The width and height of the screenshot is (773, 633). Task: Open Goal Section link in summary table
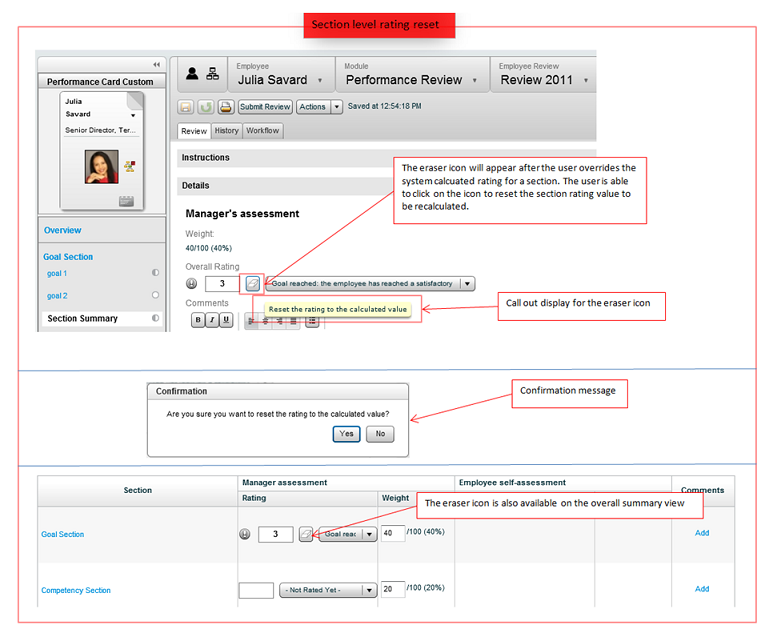(63, 534)
